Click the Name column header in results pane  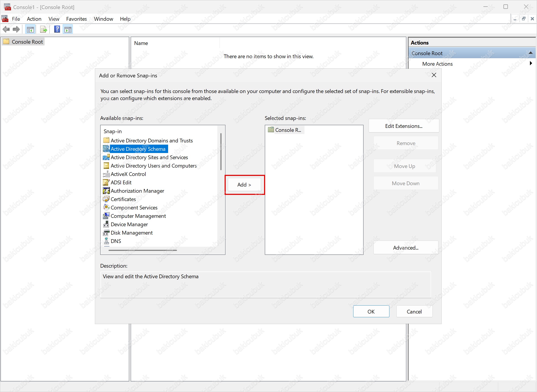click(141, 43)
